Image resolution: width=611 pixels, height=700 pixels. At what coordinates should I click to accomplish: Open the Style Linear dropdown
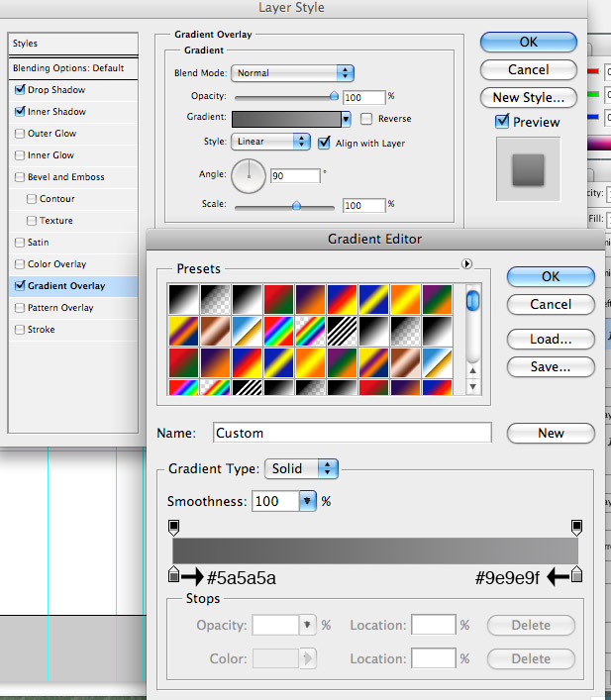(270, 142)
